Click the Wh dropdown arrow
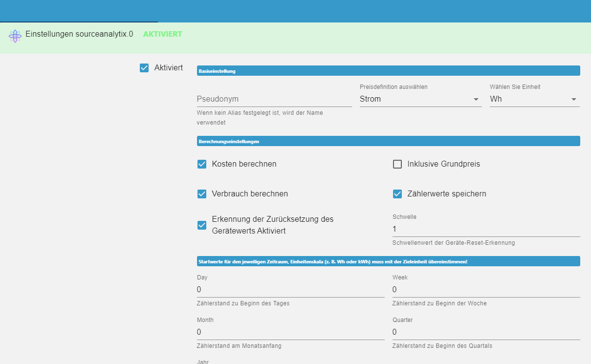Image resolution: width=591 pixels, height=364 pixels. 574,100
